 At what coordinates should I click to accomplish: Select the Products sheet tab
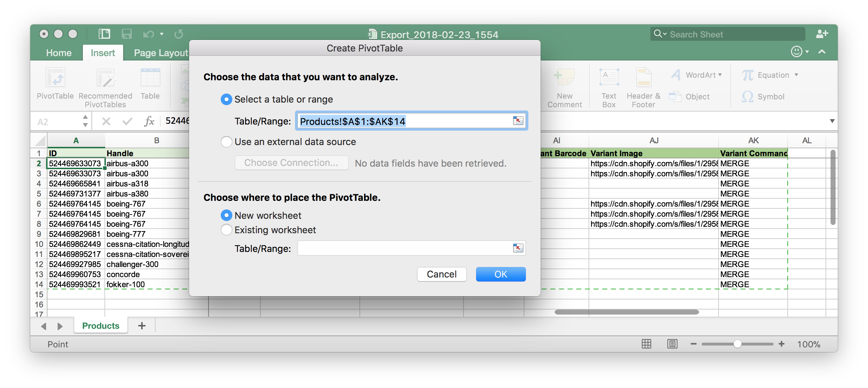coord(101,326)
